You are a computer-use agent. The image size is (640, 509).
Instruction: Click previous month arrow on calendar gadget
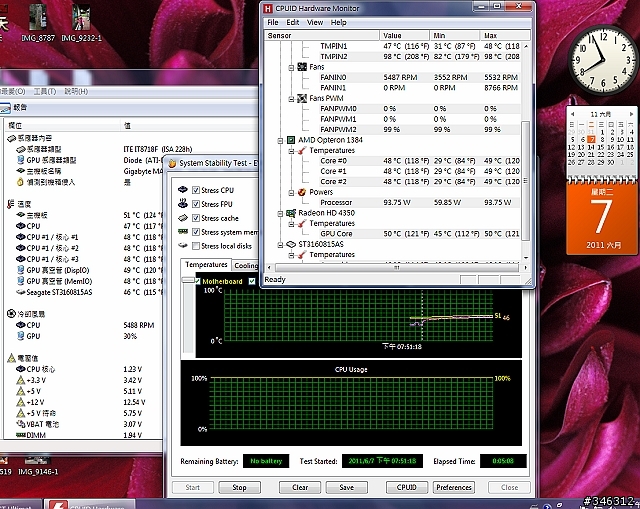[573, 114]
